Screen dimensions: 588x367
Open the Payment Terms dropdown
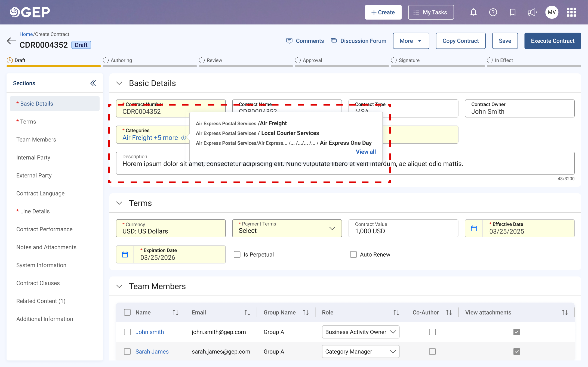pyautogui.click(x=287, y=228)
